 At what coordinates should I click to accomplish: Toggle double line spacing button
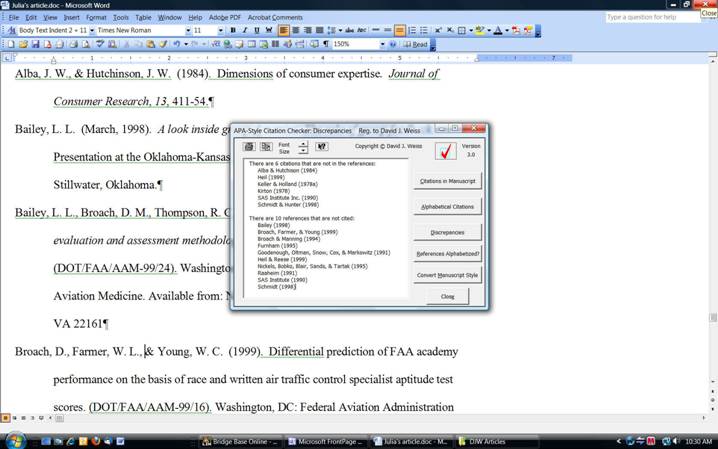coord(400,30)
